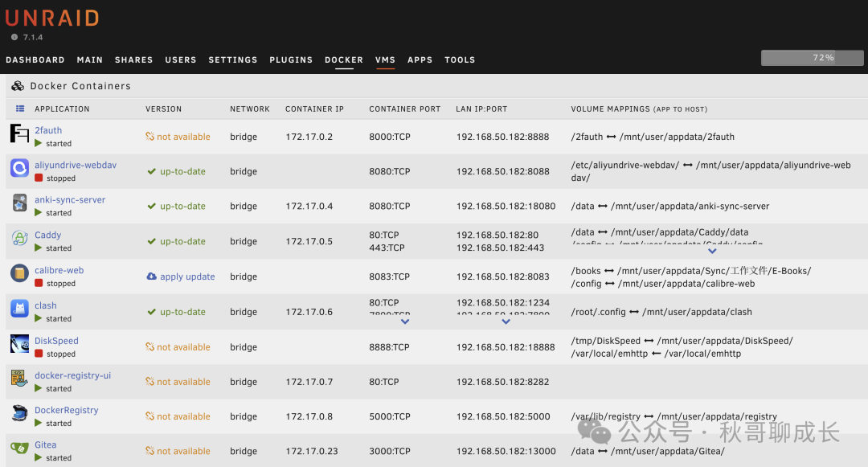The image size is (868, 467).
Task: Click the DiskSpeed stopped red icon
Action: pos(39,354)
